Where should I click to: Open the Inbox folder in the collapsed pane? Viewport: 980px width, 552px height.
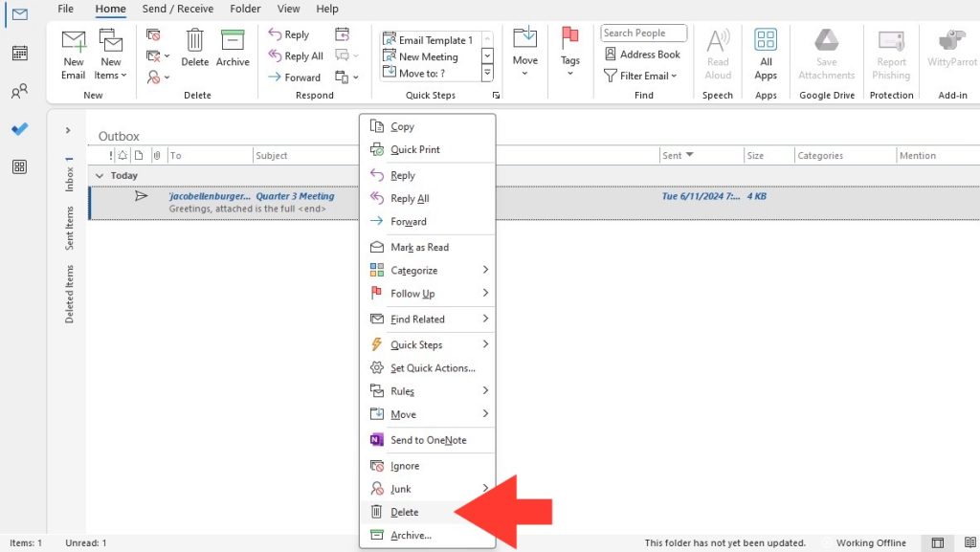[69, 174]
